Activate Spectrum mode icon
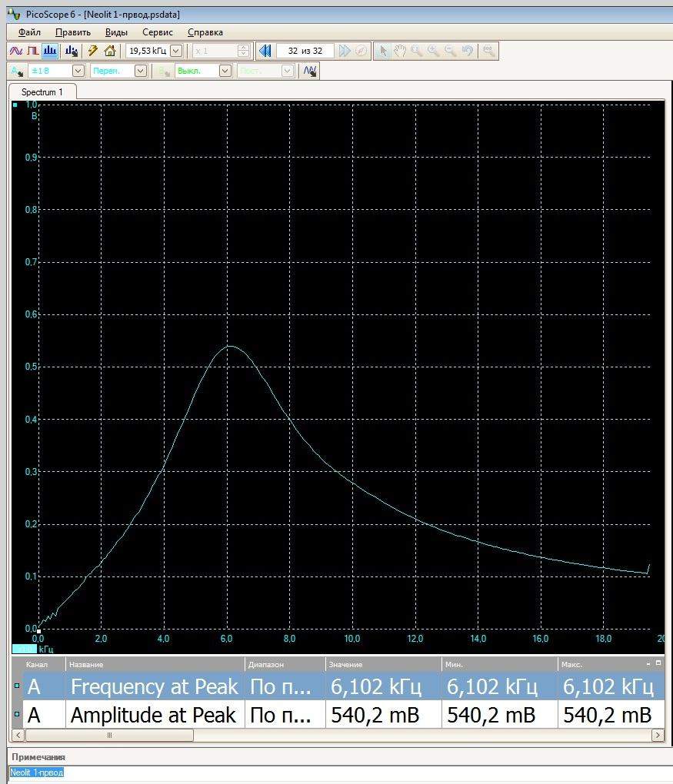 [50, 51]
